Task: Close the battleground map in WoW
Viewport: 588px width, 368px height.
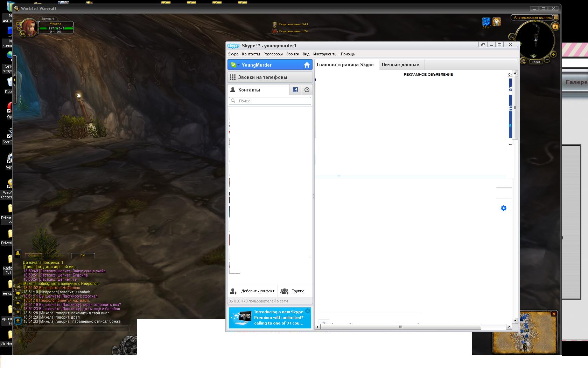Action: pyautogui.click(x=554, y=314)
